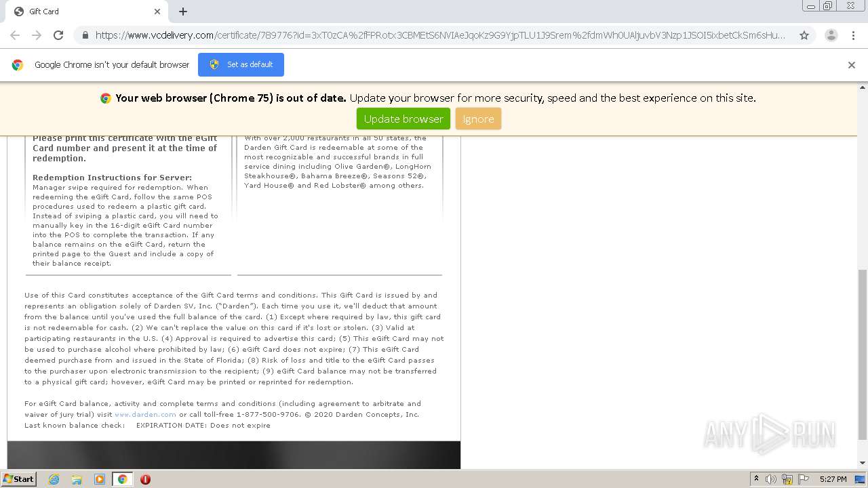
Task: Click the show desktop button
Action: (860, 479)
